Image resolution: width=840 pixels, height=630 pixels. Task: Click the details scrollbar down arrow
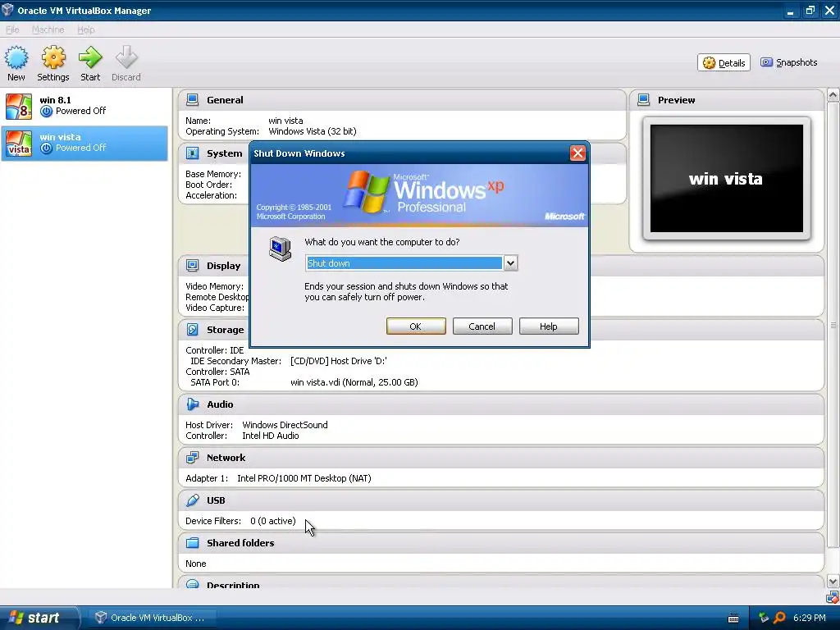(833, 582)
